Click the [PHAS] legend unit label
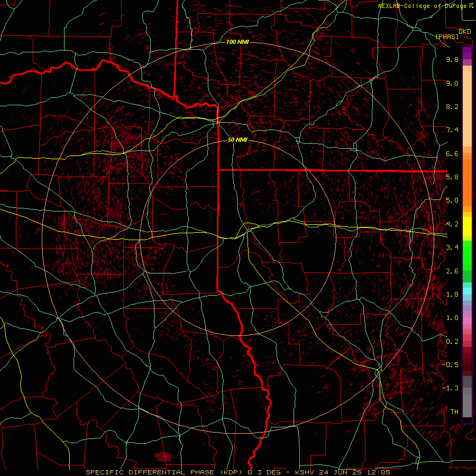 [447, 36]
